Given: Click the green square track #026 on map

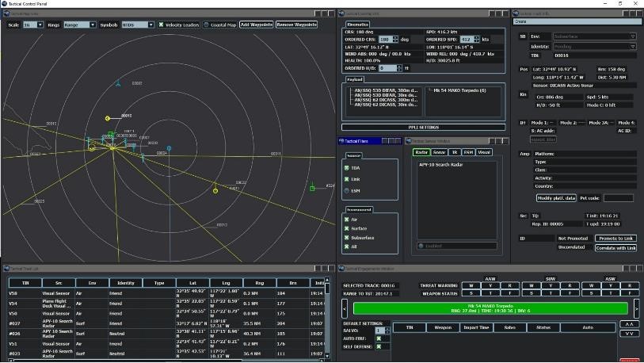Looking at the screenshot, I should 312,188.
